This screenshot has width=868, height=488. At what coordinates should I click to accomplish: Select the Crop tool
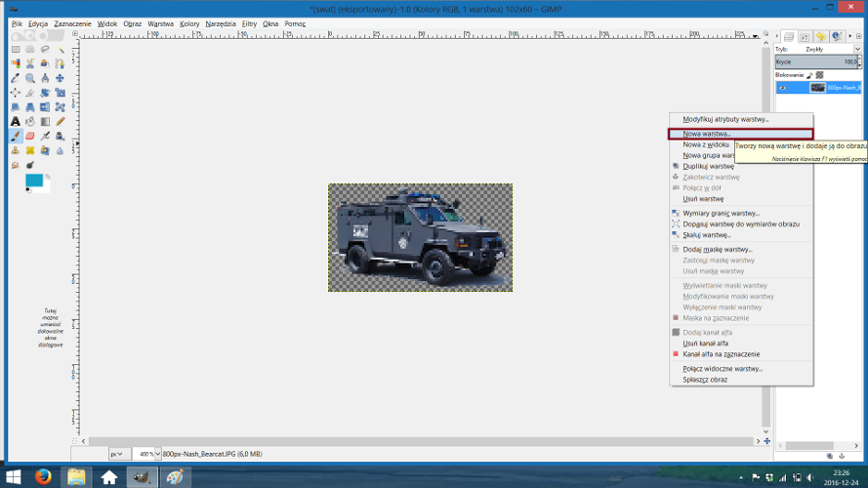(30, 93)
